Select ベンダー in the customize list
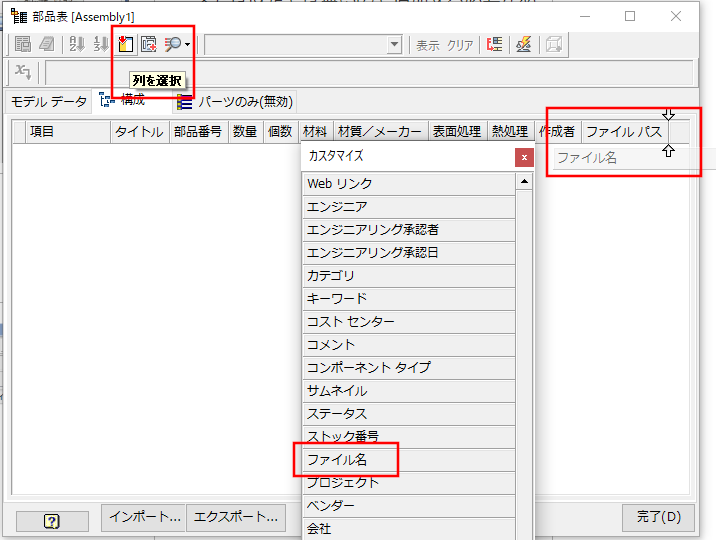This screenshot has width=716, height=540. [x=409, y=506]
